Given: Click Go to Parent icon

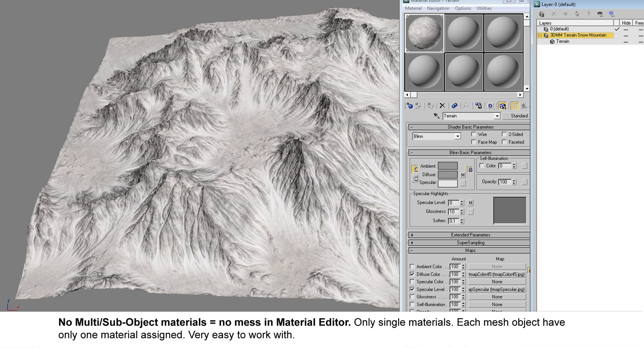Looking at the screenshot, I should tap(524, 106).
